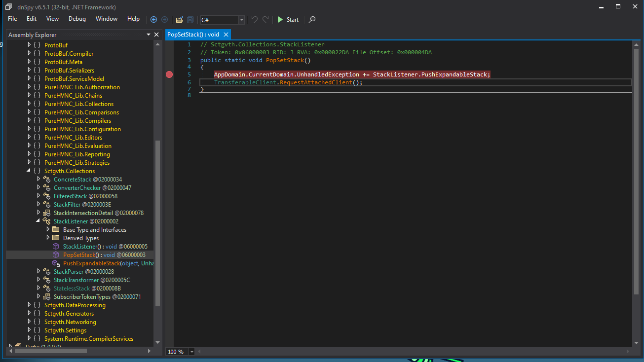Click the Assembly Explorer vertical scrollbar
This screenshot has width=644, height=362.
pos(158,222)
